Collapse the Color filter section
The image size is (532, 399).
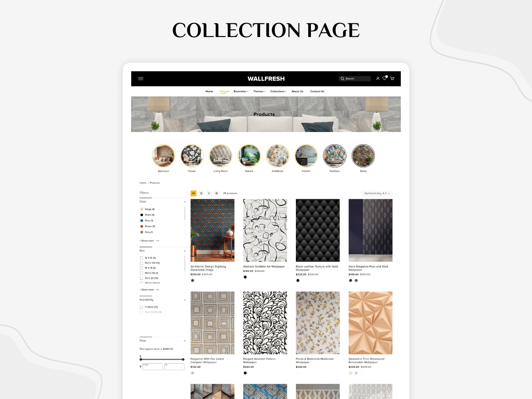[x=184, y=202]
